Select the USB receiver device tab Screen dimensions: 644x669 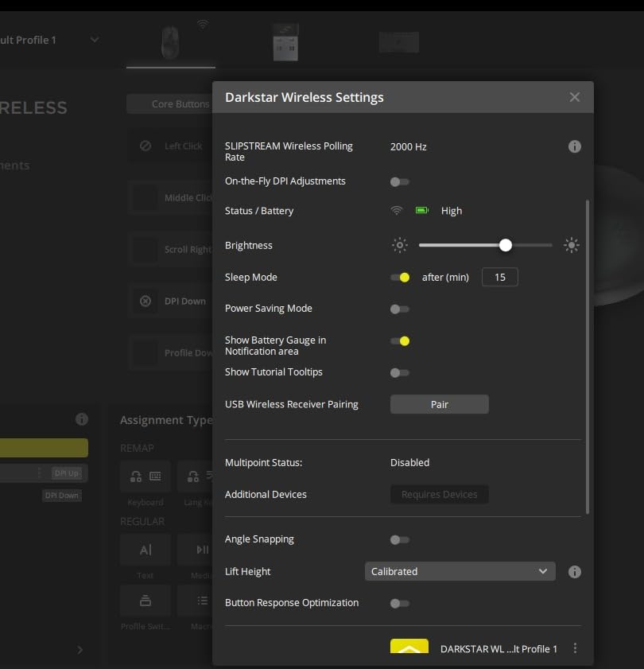(285, 43)
